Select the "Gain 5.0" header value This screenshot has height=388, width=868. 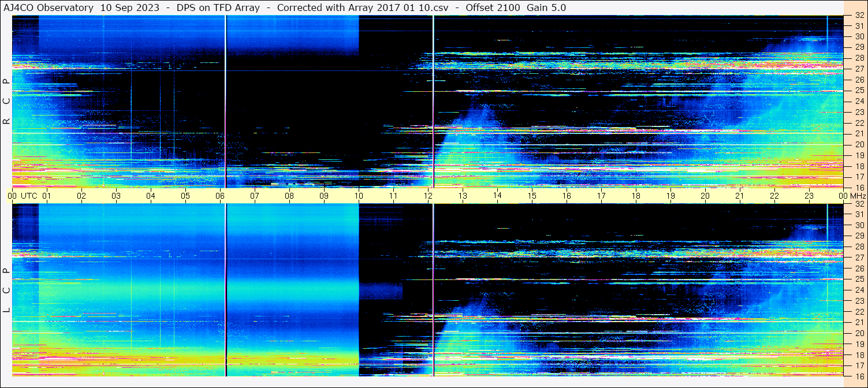click(546, 8)
